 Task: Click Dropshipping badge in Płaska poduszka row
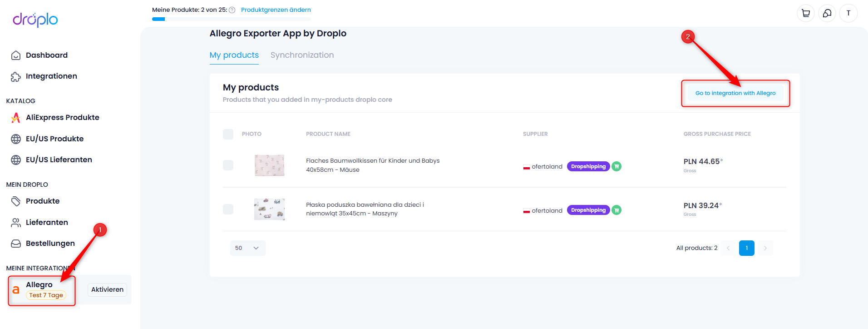pos(588,210)
